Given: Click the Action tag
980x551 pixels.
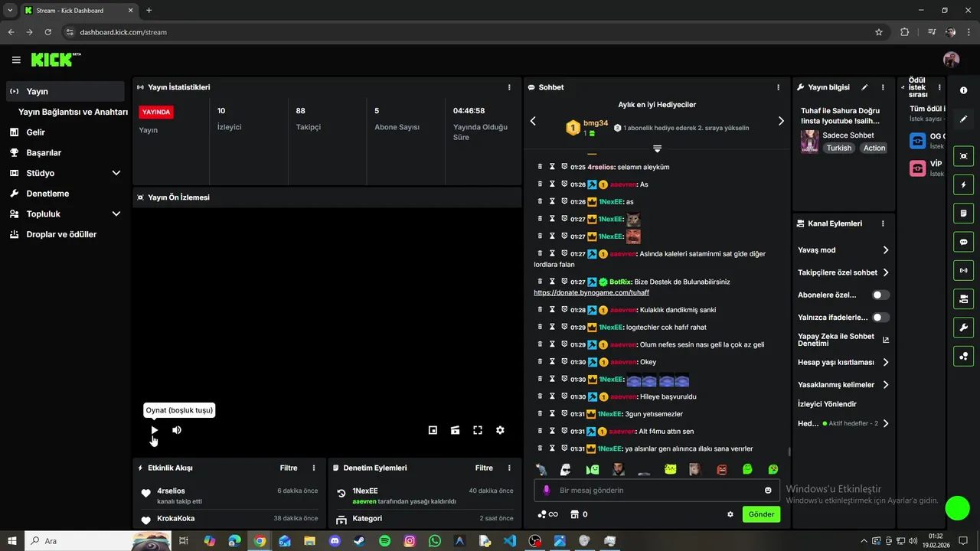Looking at the screenshot, I should click(x=874, y=148).
